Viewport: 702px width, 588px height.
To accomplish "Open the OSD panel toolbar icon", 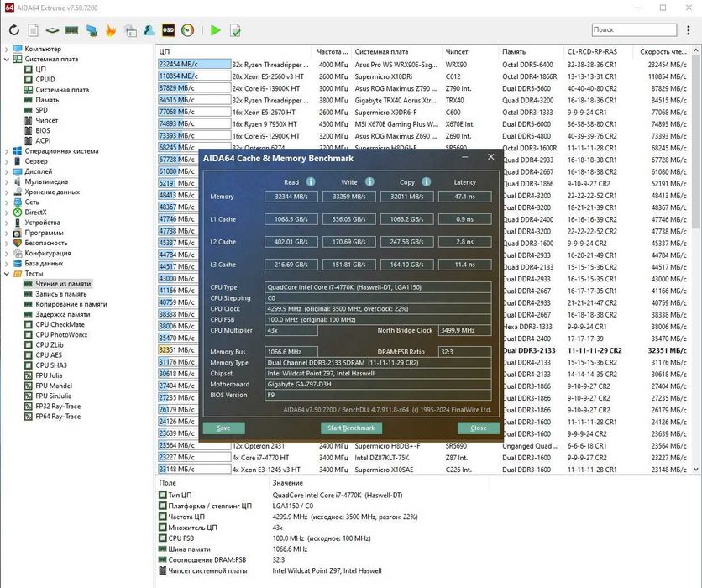I will pos(168,30).
